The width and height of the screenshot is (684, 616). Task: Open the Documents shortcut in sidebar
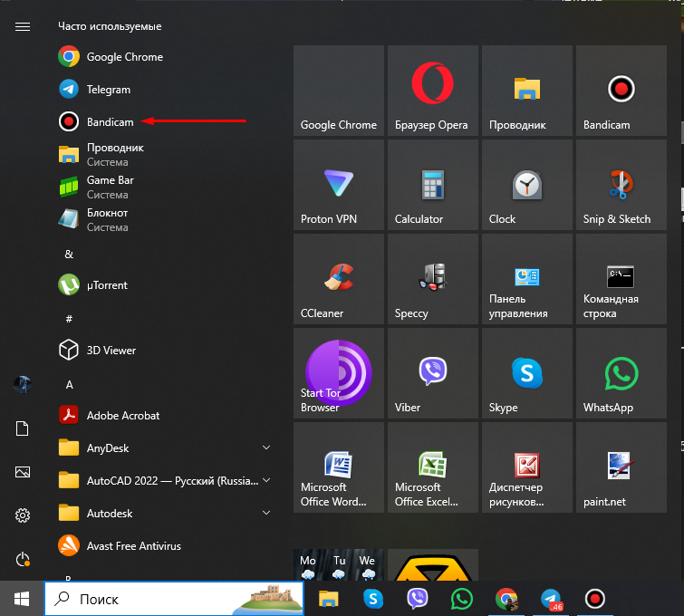click(23, 428)
